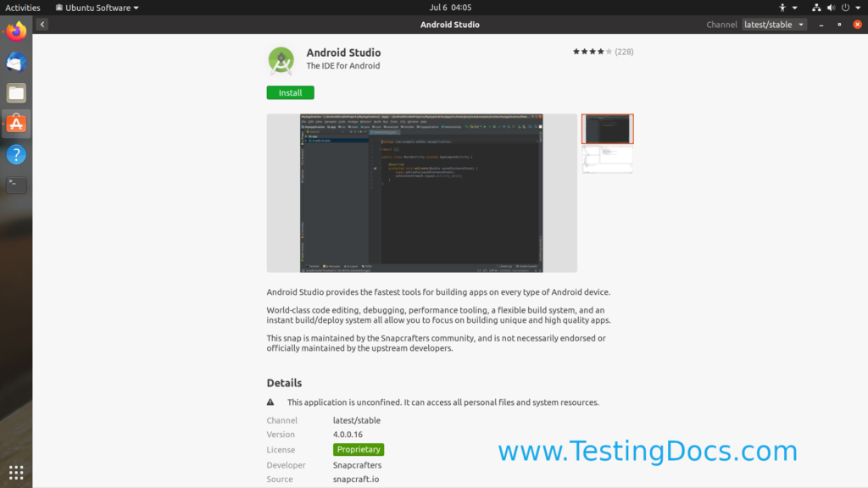Click the green Proprietary license badge
868x488 pixels.
coord(359,449)
